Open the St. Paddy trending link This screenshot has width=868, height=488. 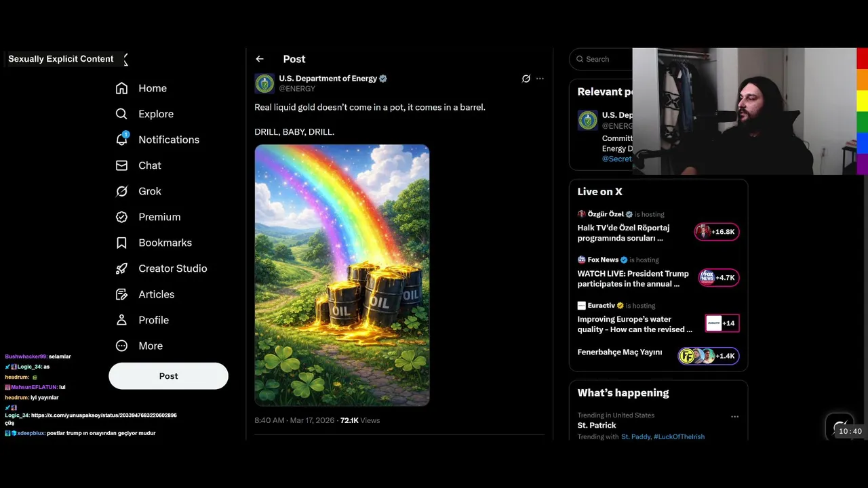[635, 437]
